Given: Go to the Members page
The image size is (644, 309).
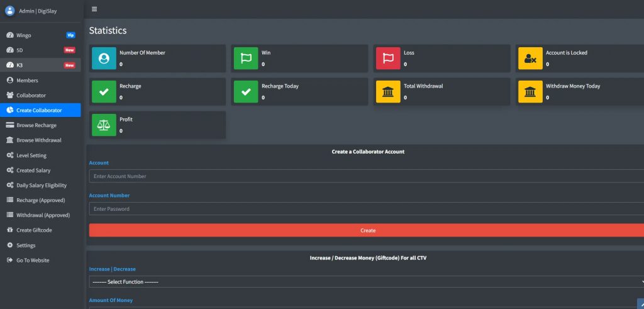Looking at the screenshot, I should click(x=27, y=81).
